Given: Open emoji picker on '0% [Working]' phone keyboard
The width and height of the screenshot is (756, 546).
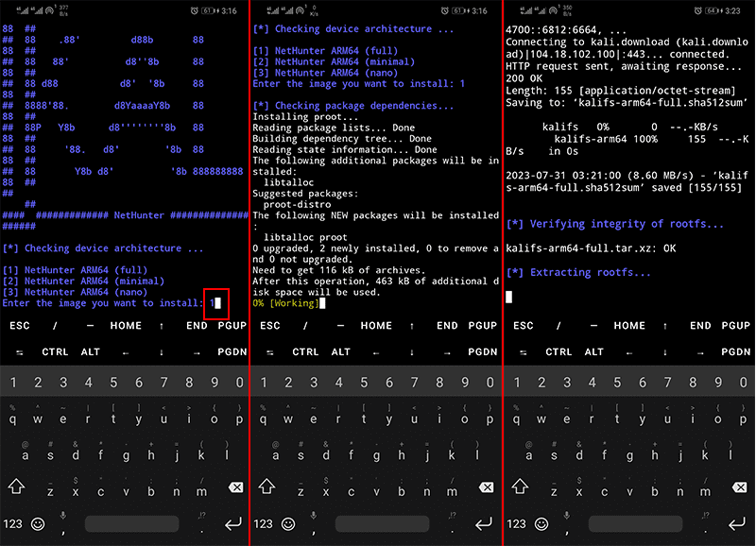Looking at the screenshot, I should (288, 523).
